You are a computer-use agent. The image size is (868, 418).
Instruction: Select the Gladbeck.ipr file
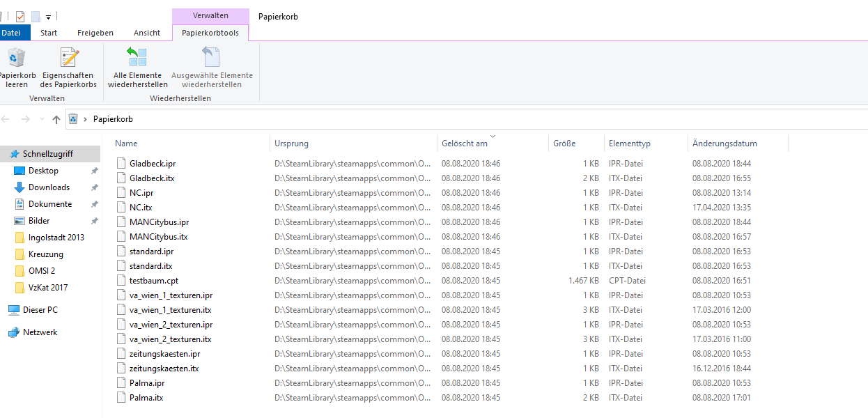[153, 164]
